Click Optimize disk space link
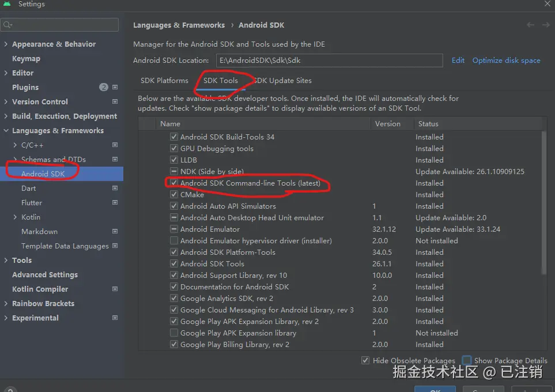Screen dimensions: 555x392 (x=506, y=60)
